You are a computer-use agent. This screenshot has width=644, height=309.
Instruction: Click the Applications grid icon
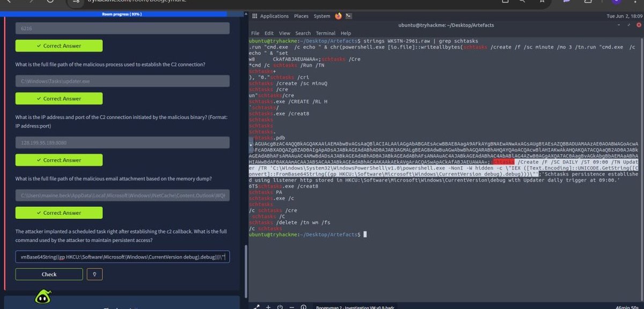coord(255,16)
